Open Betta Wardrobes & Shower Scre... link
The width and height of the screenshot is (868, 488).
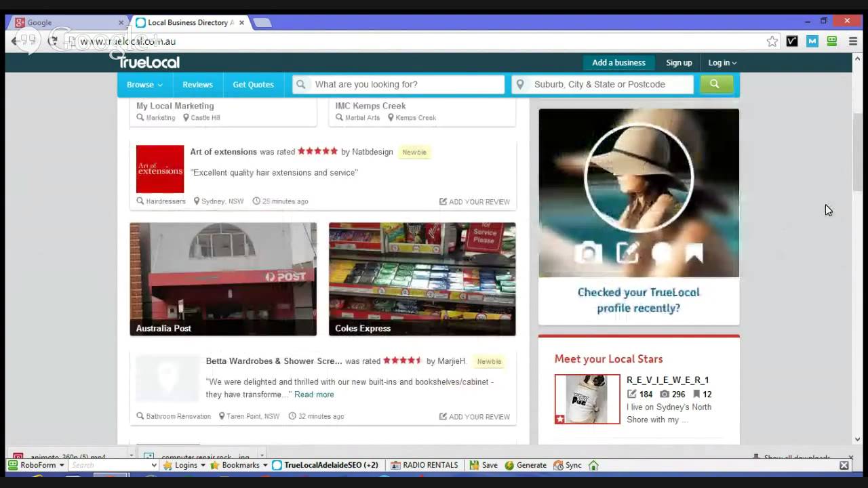pyautogui.click(x=274, y=361)
